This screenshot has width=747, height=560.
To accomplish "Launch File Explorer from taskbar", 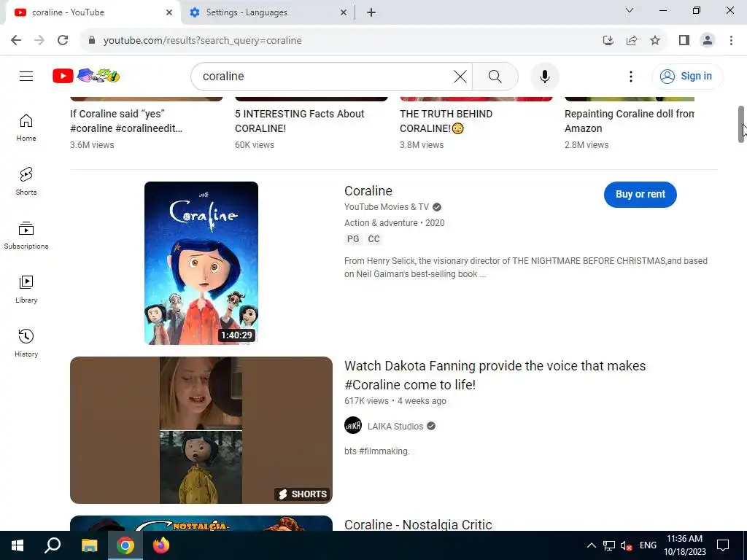I will [89, 545].
